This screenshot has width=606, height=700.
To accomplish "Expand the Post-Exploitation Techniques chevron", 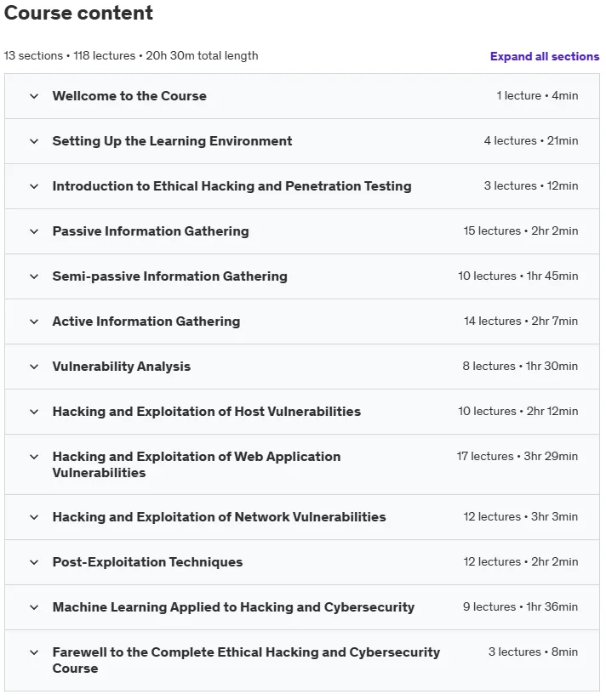I will point(34,562).
